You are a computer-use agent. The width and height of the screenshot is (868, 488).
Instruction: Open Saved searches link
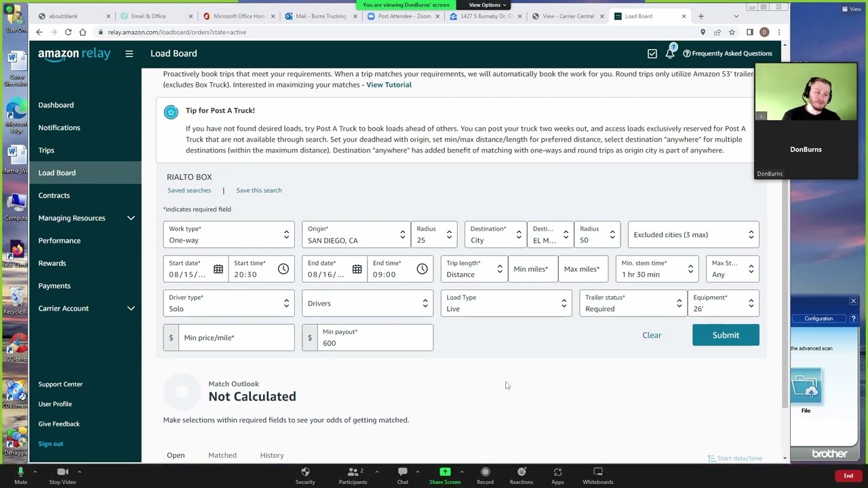(x=189, y=190)
